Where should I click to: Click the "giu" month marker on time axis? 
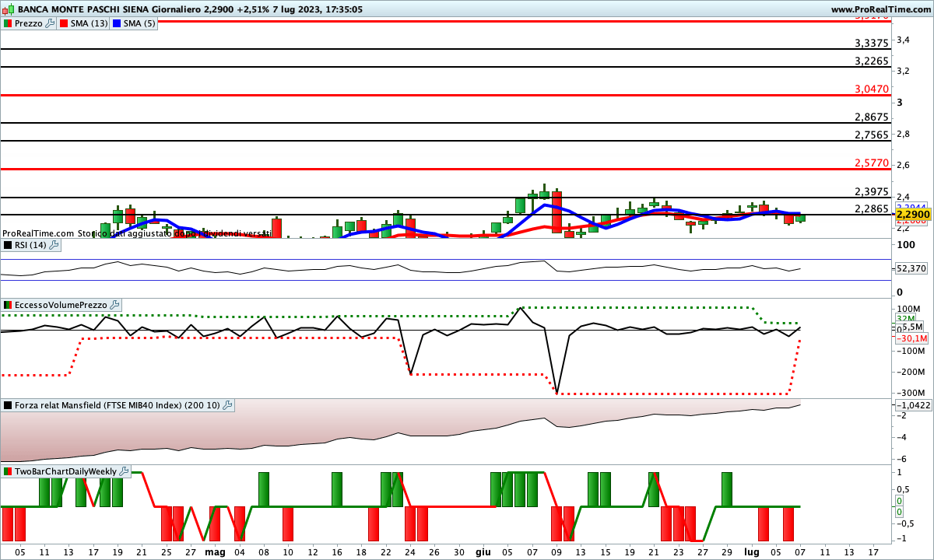coord(483,551)
